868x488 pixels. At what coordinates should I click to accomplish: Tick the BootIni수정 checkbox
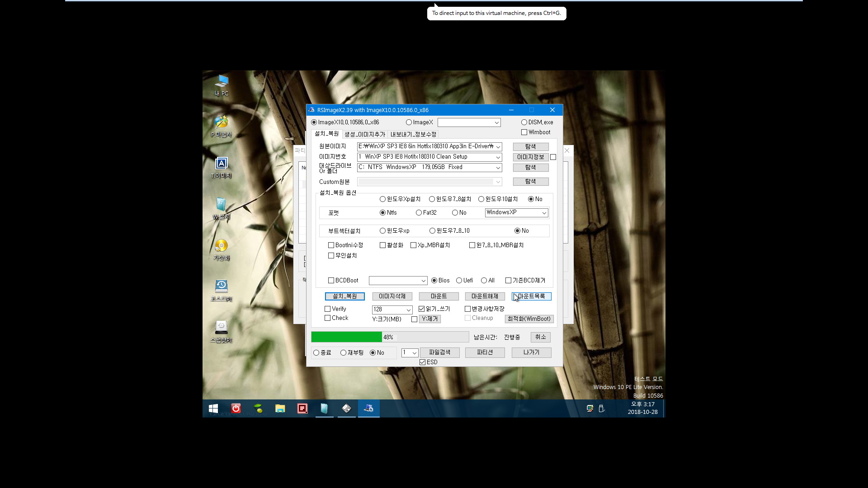point(345,245)
